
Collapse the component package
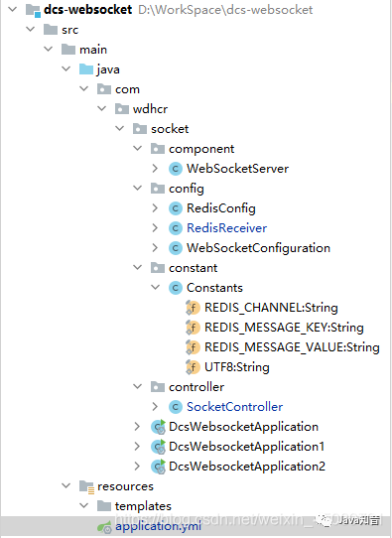tap(138, 148)
